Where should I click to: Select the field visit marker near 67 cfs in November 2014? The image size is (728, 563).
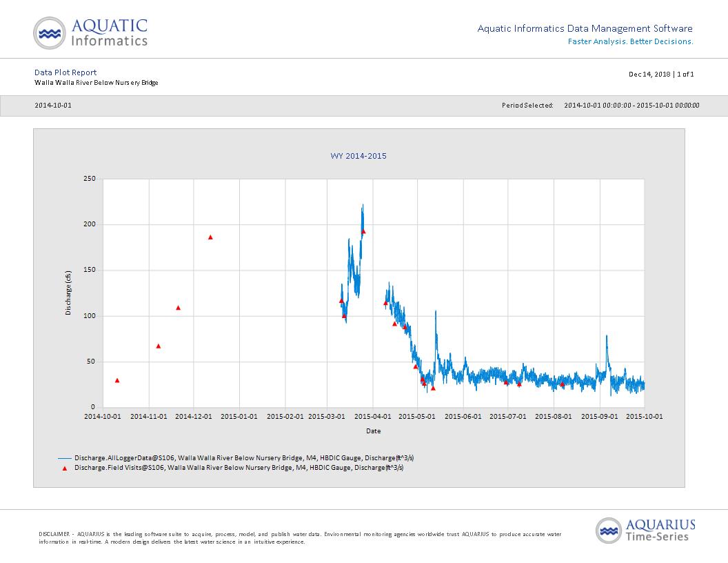coord(159,346)
